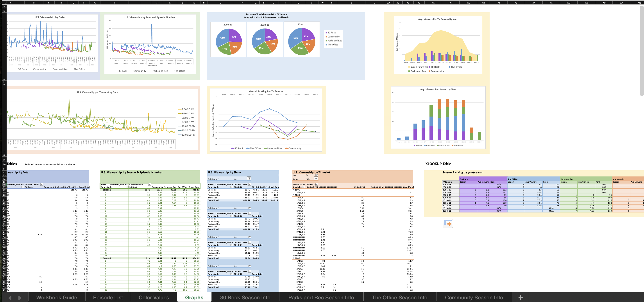The image size is (644, 302).
Task: Click the purple 30 Rock pie legend swatch
Action: (x=326, y=33)
